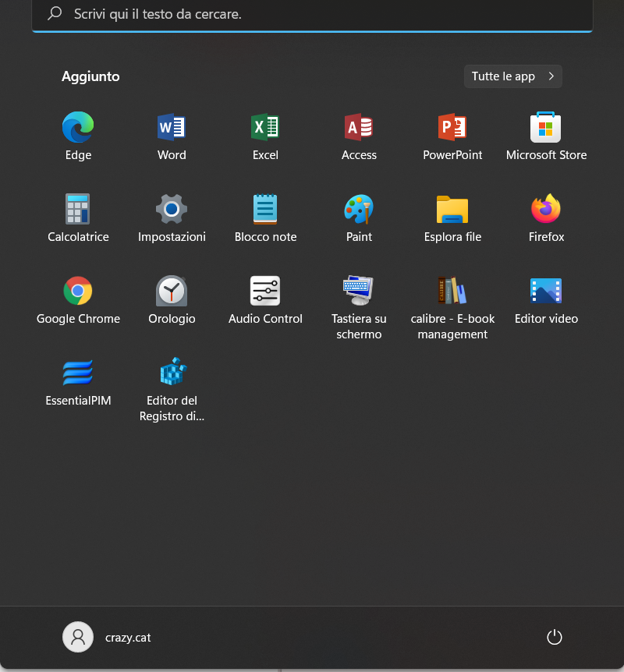Launch the Blocco note app

265,209
